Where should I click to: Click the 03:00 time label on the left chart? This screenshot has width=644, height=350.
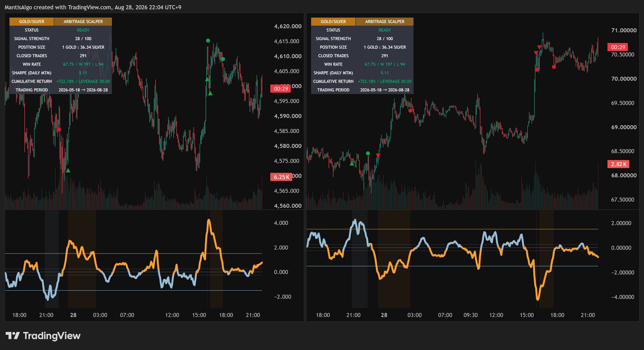coord(100,315)
